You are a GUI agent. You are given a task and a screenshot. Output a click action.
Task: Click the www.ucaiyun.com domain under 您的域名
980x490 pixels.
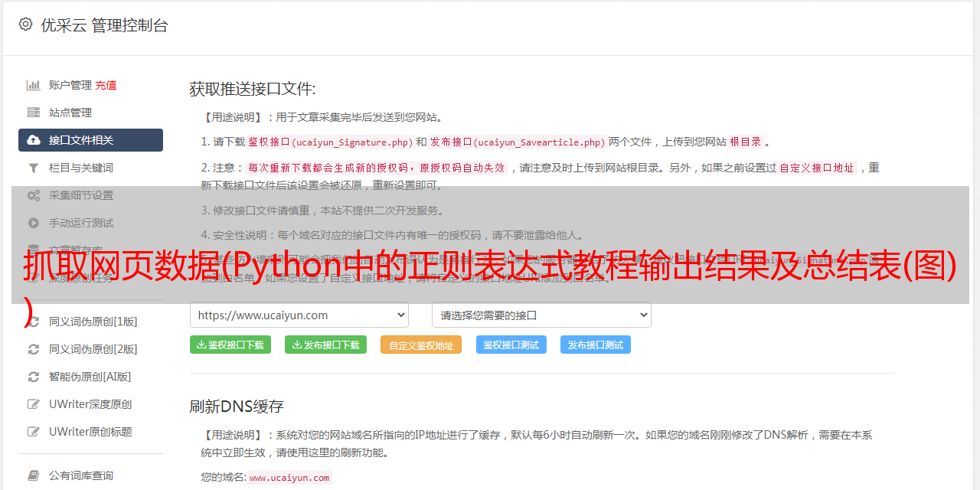click(x=289, y=477)
